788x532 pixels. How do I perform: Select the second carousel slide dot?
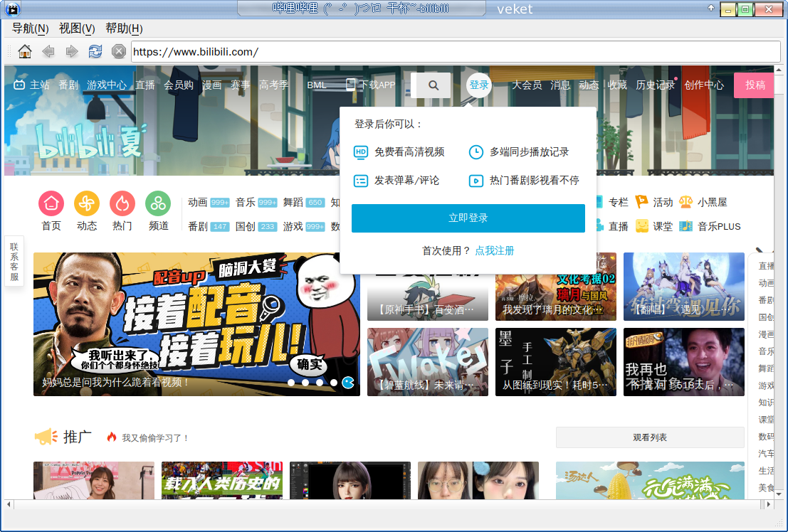pyautogui.click(x=305, y=383)
